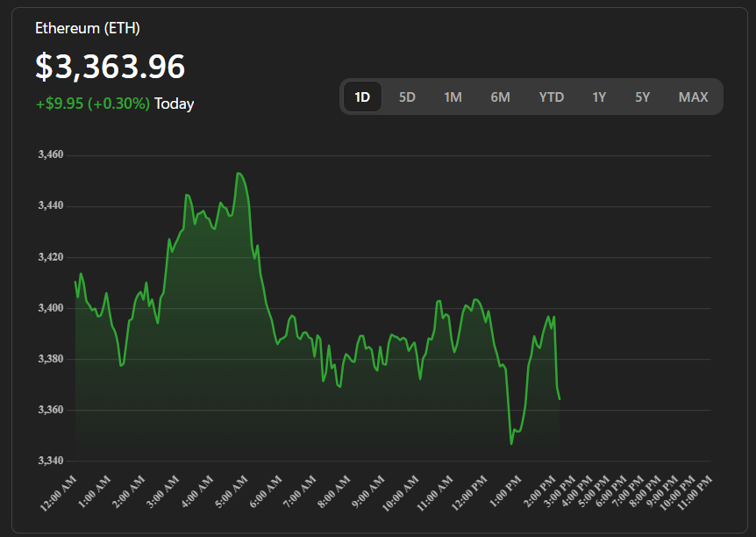
Task: Click the chart's lowest dip near 1:00 PM
Action: [511, 443]
